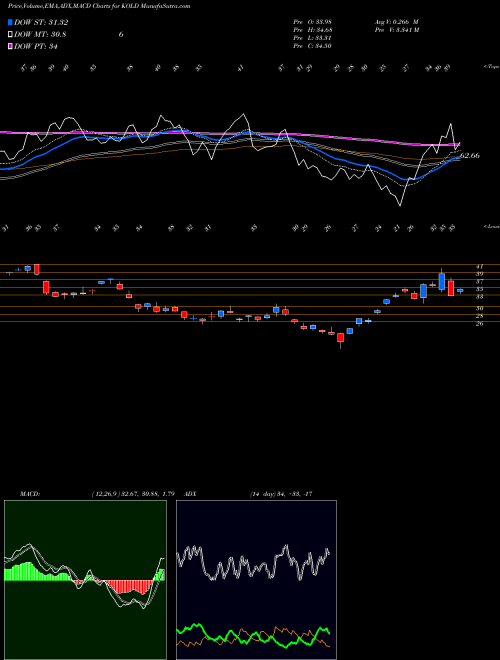500x660 pixels.
Task: Click the 41 price axis label
Action: 479,266
